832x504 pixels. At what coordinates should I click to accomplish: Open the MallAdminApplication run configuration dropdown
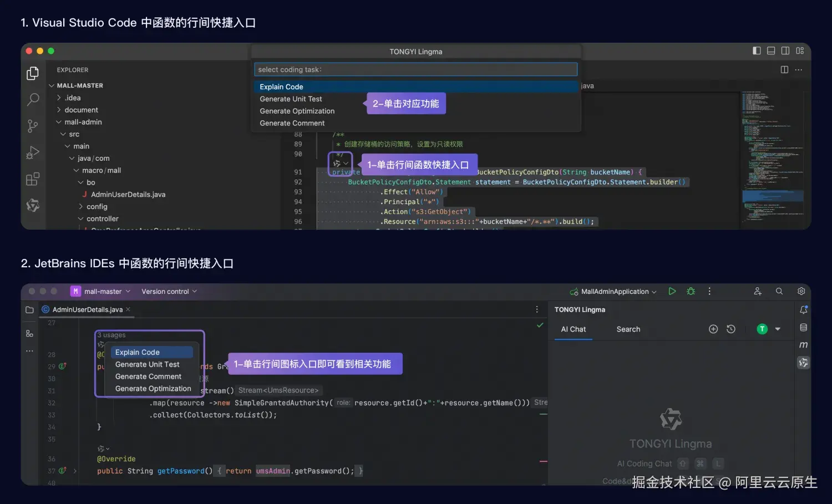pyautogui.click(x=613, y=291)
